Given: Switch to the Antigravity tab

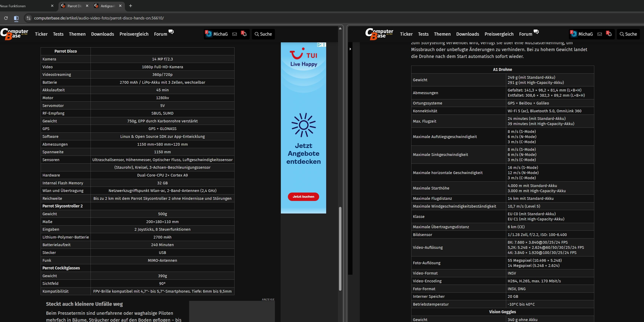Looking at the screenshot, I should [x=108, y=6].
